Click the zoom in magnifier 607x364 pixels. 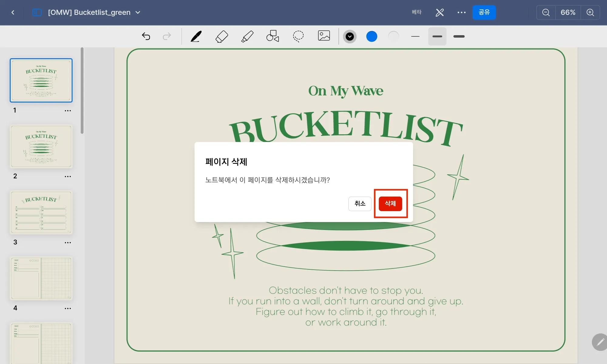(590, 12)
